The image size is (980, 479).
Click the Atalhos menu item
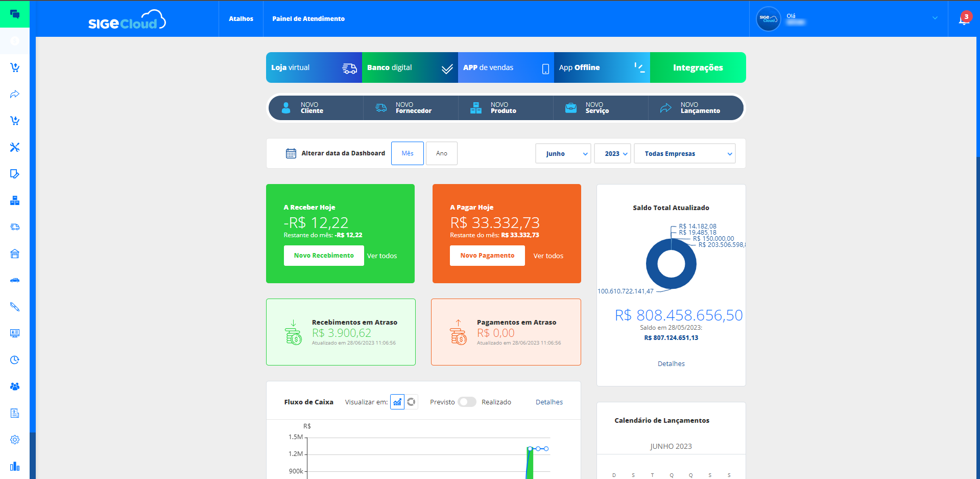(x=240, y=18)
